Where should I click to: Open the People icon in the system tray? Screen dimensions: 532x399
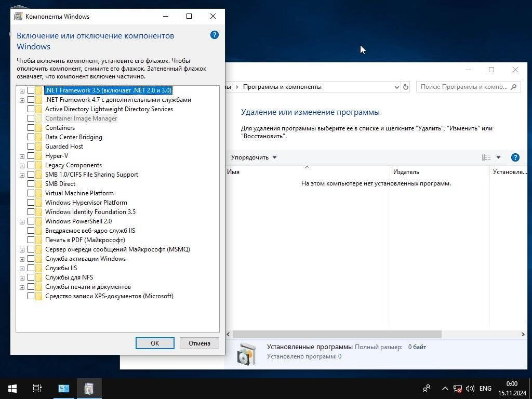tap(427, 389)
